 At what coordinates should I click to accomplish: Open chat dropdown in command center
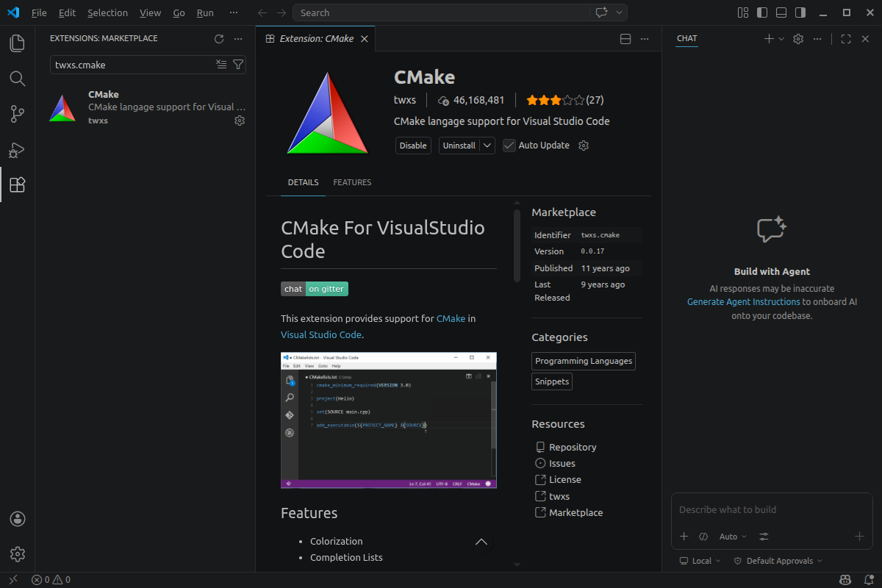(619, 12)
